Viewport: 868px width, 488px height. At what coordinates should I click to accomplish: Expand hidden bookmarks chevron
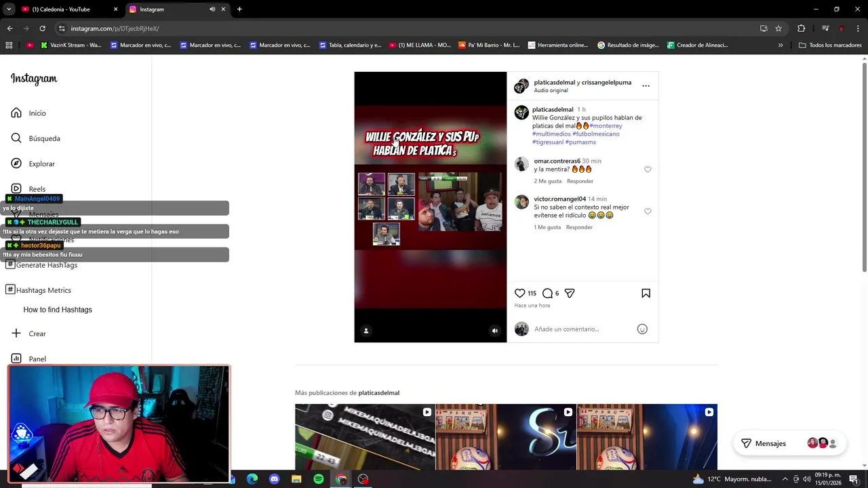[x=781, y=45]
